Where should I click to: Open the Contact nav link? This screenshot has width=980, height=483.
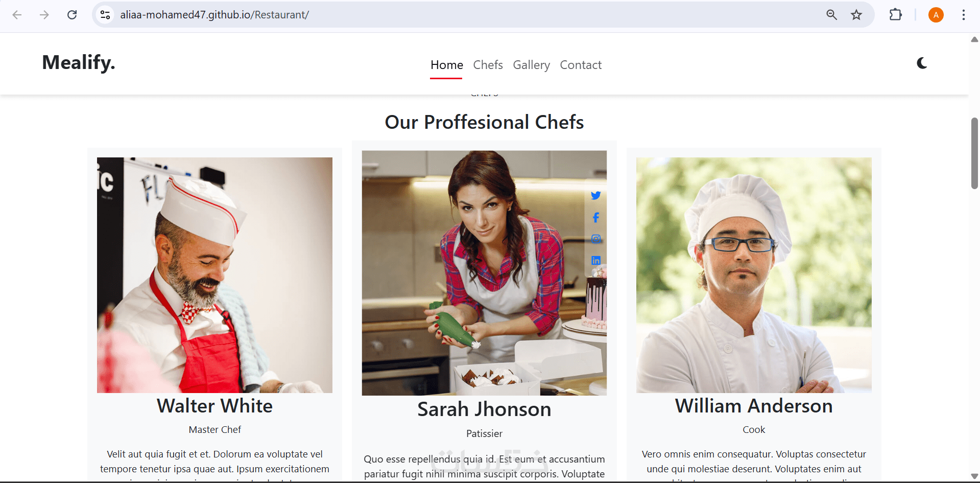click(581, 65)
